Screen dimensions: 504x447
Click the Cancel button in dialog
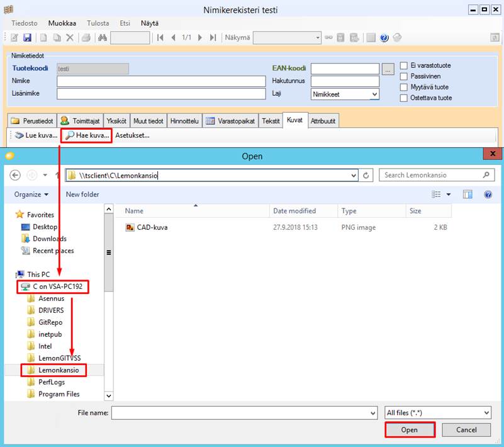coord(466,430)
